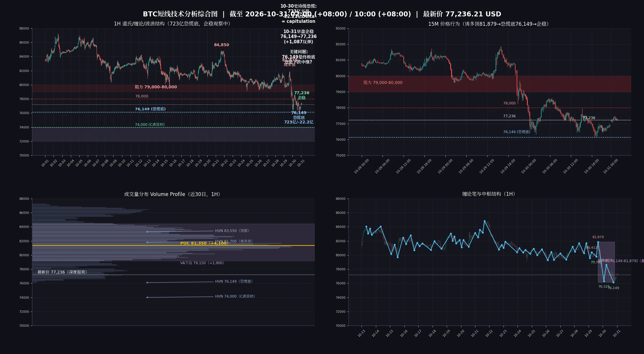The width and height of the screenshot is (644, 354).
Task: Click the 10-31 00:00 x-axis tick on the 15M chart
Action: coord(610,166)
